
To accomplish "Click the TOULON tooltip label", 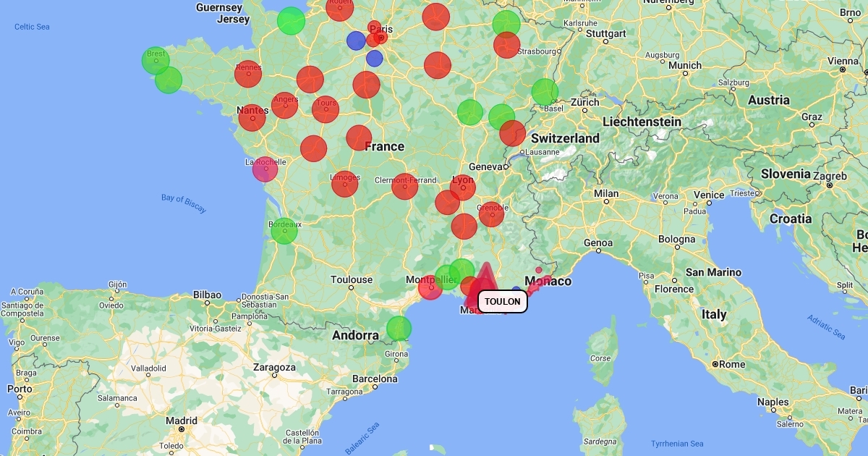I will click(x=502, y=302).
